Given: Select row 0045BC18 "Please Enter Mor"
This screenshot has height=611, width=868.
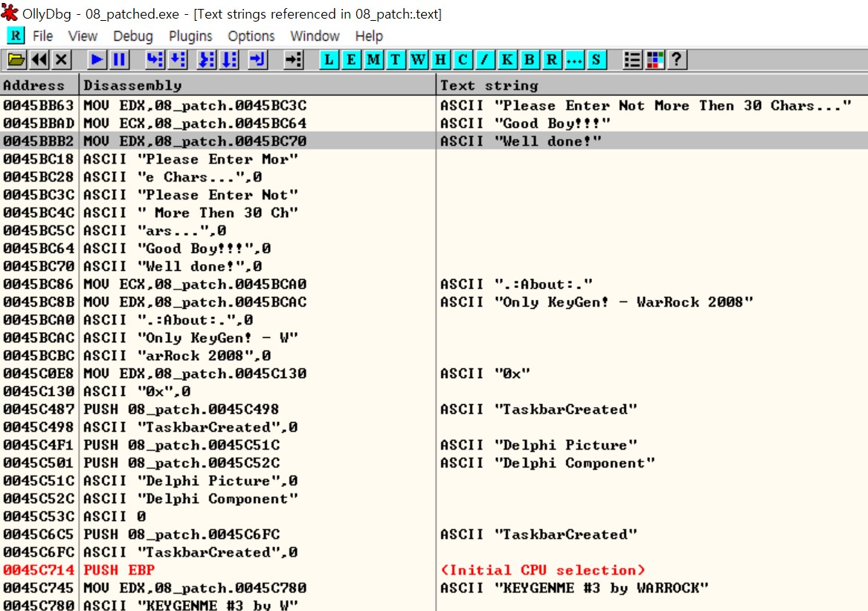Looking at the screenshot, I should (434, 159).
